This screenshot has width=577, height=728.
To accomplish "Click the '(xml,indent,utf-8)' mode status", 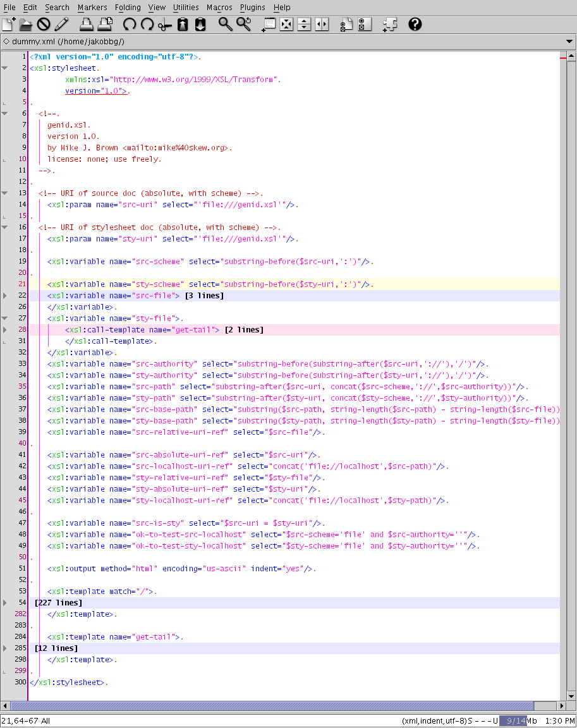I will 434,721.
